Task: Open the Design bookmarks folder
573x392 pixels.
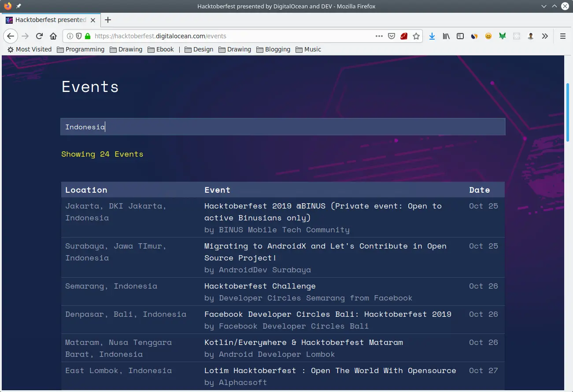Action: tap(199, 49)
